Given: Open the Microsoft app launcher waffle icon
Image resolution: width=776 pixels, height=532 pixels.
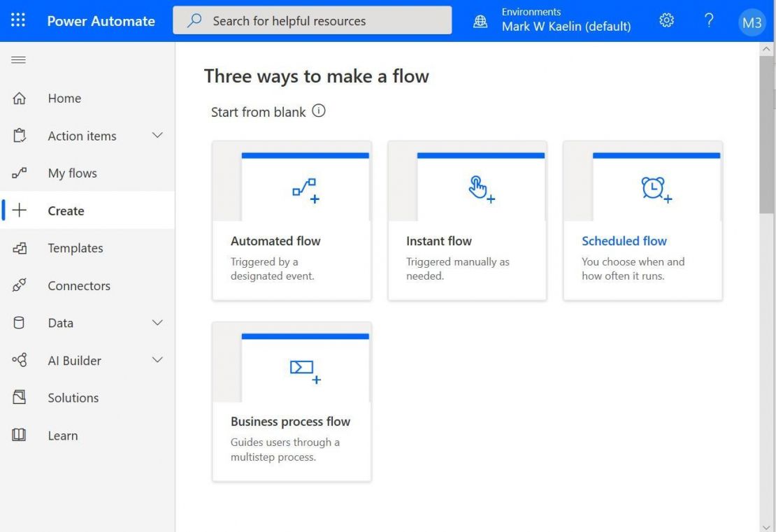Looking at the screenshot, I should pos(17,20).
